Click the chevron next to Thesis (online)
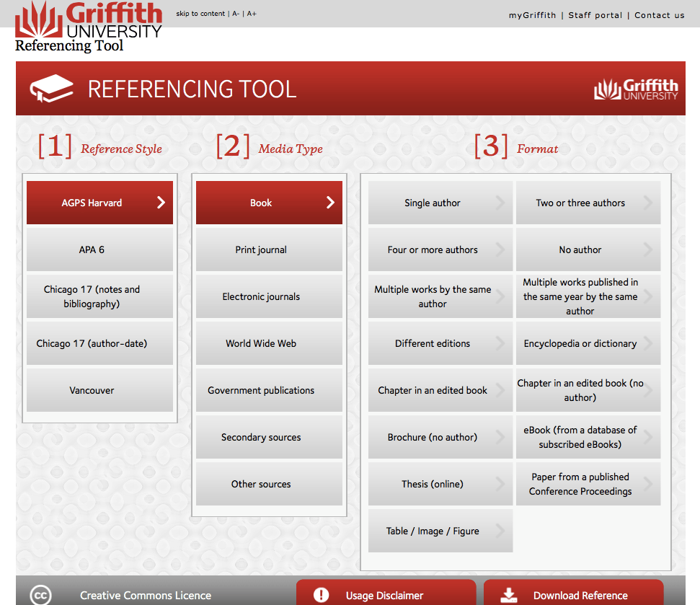The image size is (700, 605). point(500,484)
